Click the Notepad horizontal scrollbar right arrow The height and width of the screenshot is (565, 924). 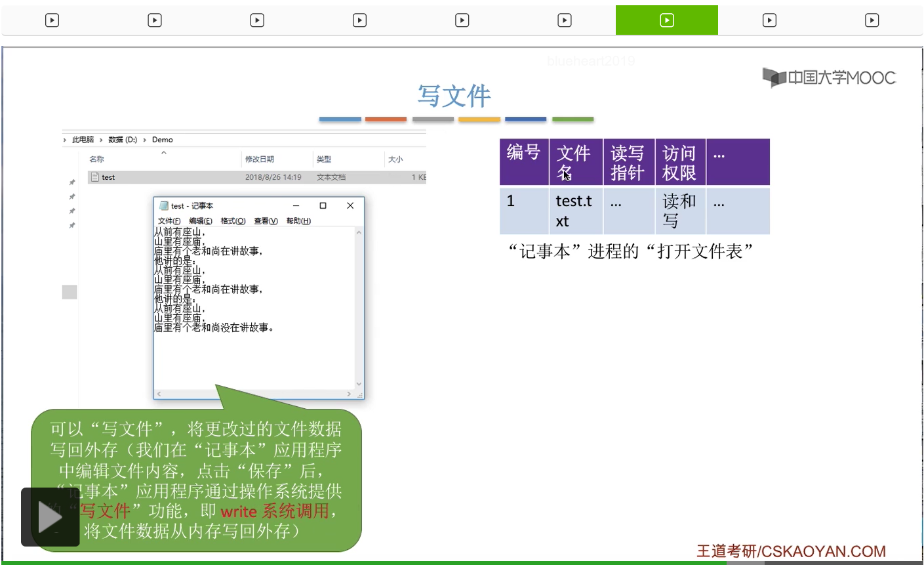[349, 394]
